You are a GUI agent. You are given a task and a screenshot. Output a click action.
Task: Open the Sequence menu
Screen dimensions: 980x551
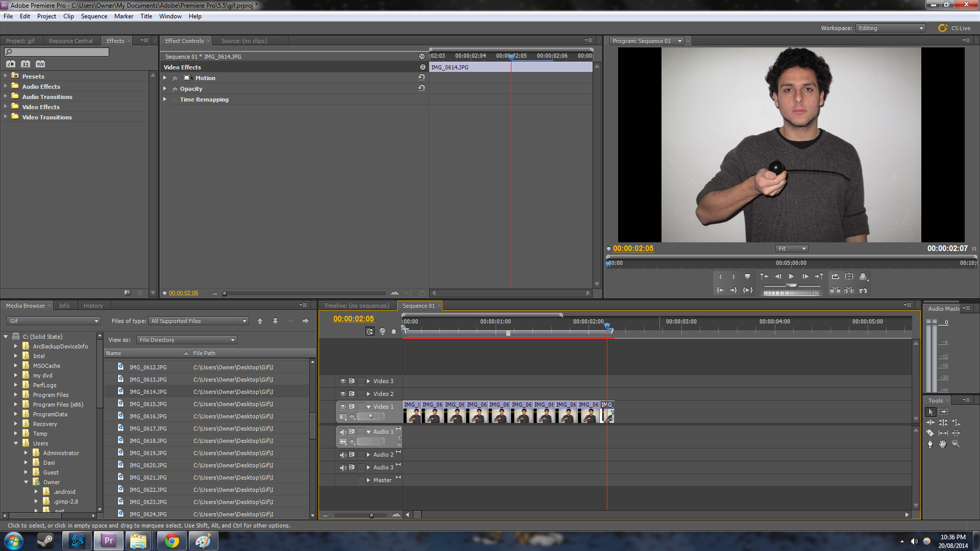tap(94, 16)
